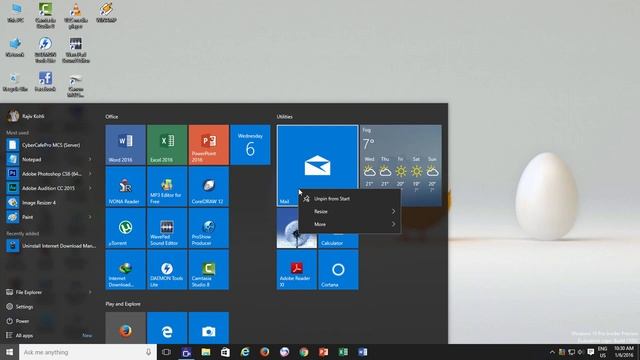The image size is (640, 360).
Task: Launch the PowerPoint 2016 tile
Action: pos(209,145)
